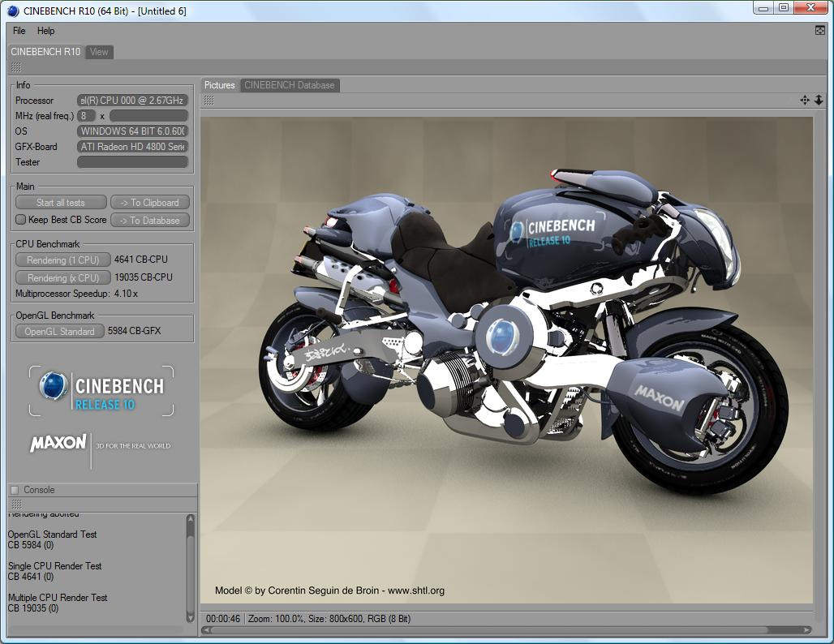Click the vertical zoom arrows icon
The height and width of the screenshot is (644, 834).
click(819, 100)
